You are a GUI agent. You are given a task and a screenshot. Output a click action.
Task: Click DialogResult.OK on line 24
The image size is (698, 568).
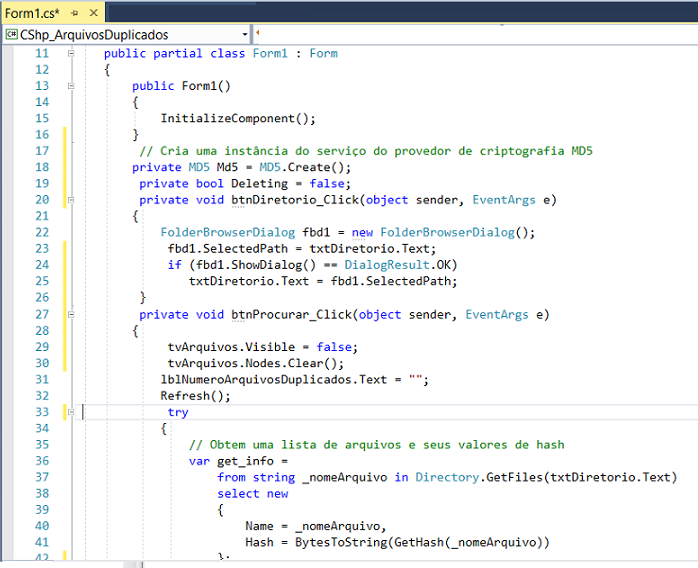[x=398, y=265]
